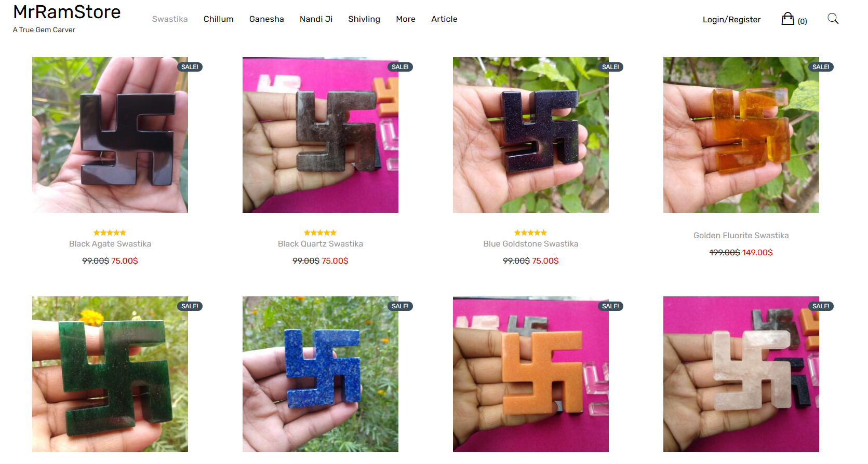Open the green stone swastika product image
868x464 pixels.
pyautogui.click(x=110, y=374)
